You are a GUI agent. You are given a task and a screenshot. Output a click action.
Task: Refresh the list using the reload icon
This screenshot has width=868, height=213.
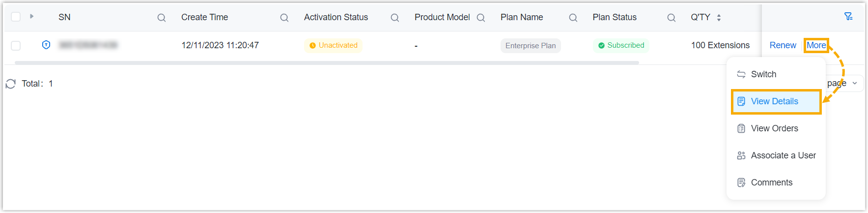(x=11, y=84)
